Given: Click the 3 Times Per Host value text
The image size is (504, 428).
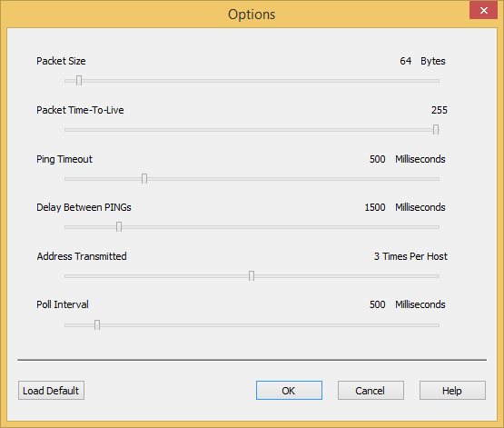Looking at the screenshot, I should (x=410, y=256).
